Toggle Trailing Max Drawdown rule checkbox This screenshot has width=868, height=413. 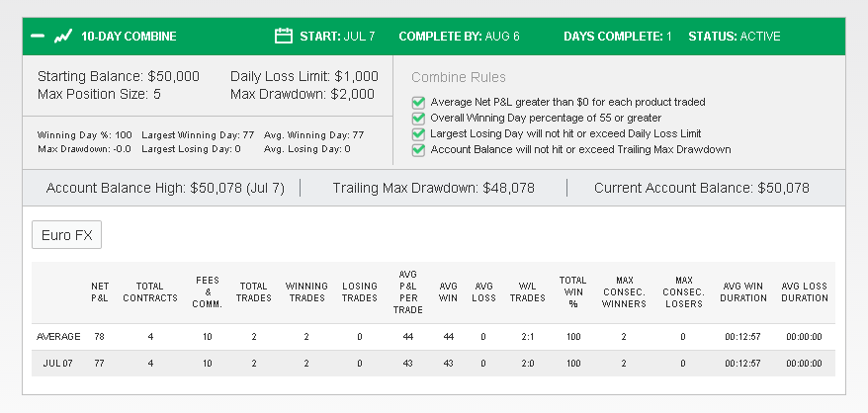pyautogui.click(x=418, y=149)
